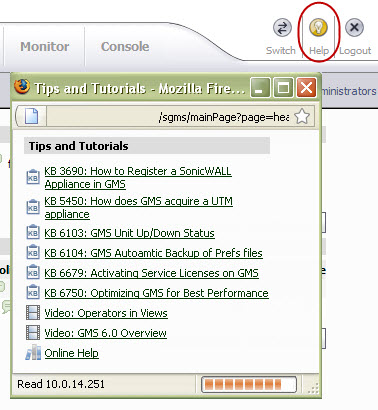Open KB 6103 GMS Unit Up/Down Status
Image resolution: width=378 pixels, height=410 pixels.
point(129,233)
